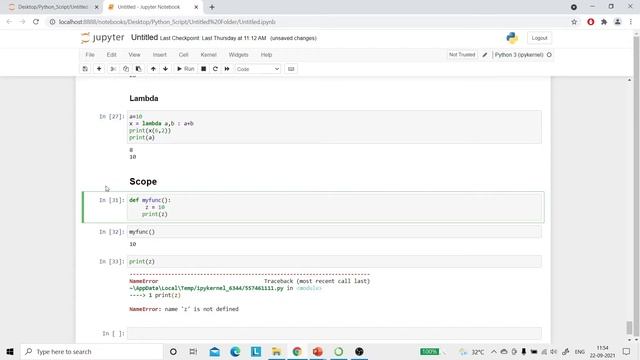The height and width of the screenshot is (360, 640).
Task: Run the selected cell
Action: [185, 69]
